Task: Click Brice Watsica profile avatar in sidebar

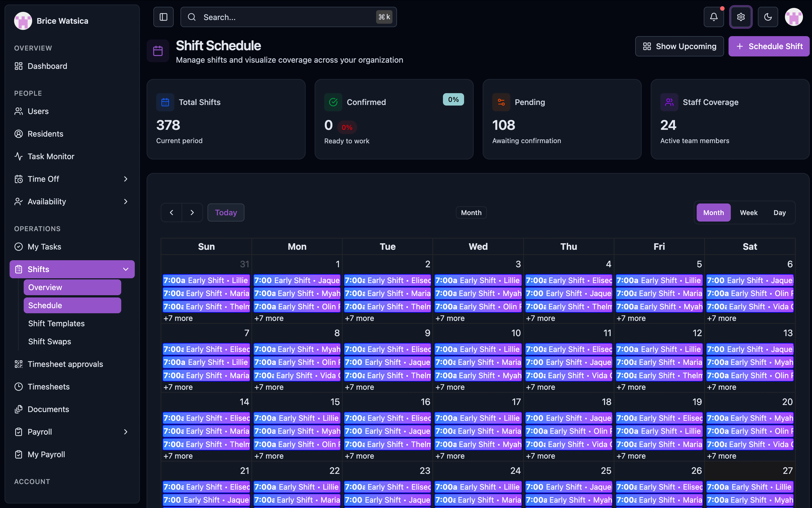Action: pyautogui.click(x=23, y=21)
